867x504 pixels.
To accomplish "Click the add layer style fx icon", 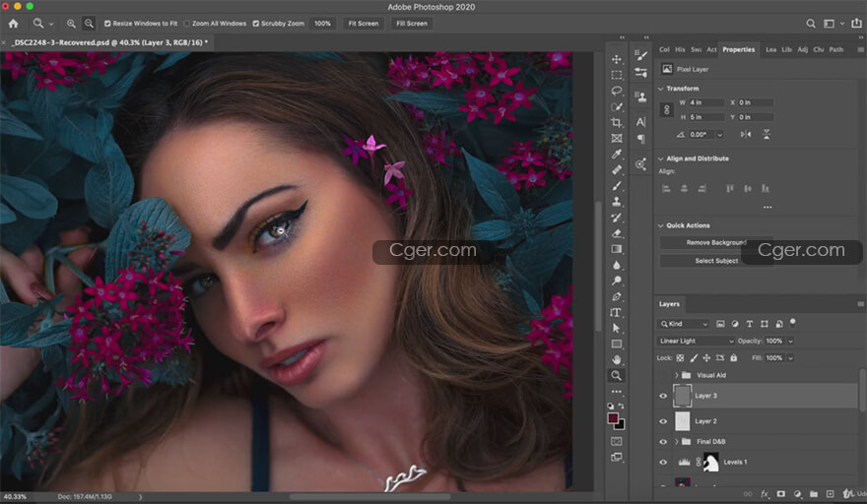I will [x=764, y=493].
